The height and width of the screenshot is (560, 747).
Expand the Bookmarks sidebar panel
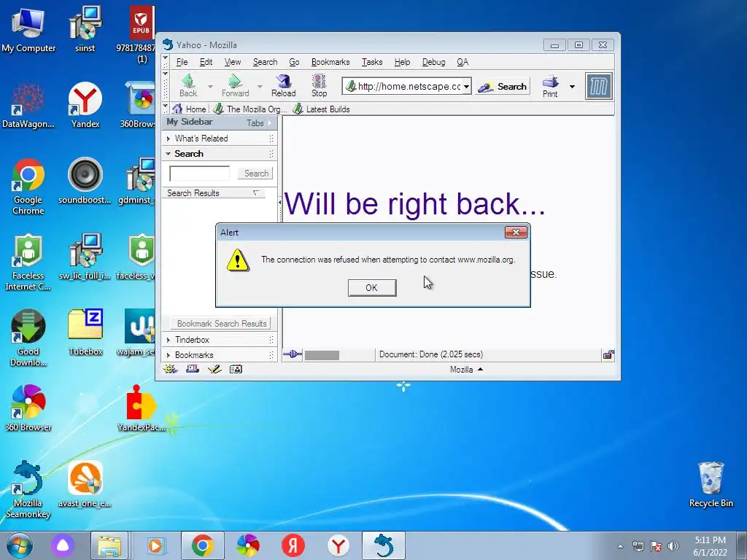[220, 355]
